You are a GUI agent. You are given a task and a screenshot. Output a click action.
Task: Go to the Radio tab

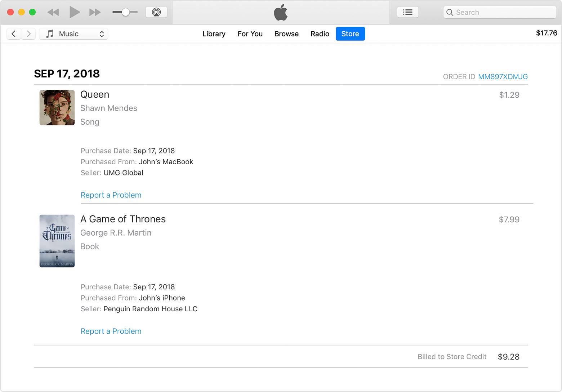point(320,34)
